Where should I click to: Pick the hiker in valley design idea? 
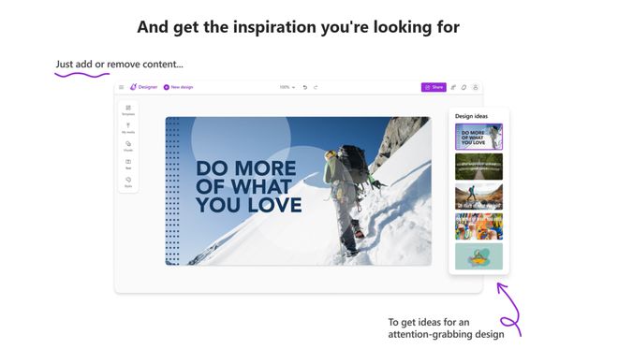tap(478, 197)
